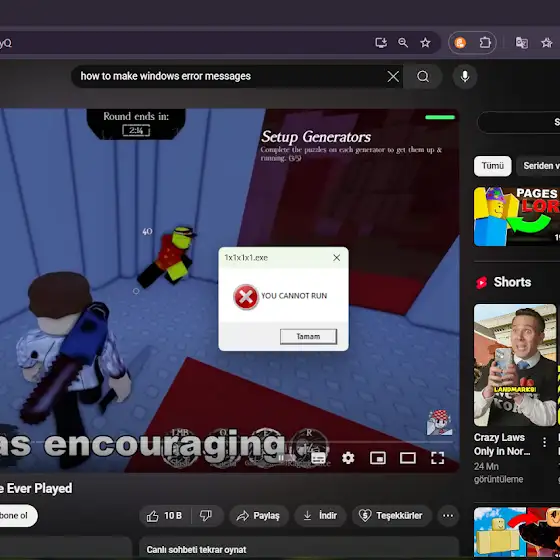The image size is (560, 560).
Task: Share the video via Paylaş
Action: click(258, 516)
